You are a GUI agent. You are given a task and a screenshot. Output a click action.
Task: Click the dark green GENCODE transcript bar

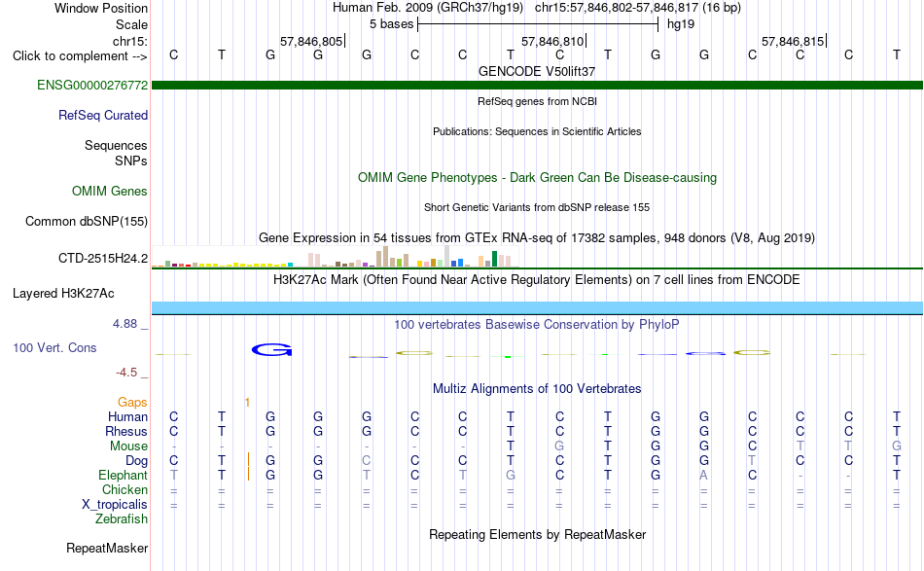pyautogui.click(x=538, y=85)
